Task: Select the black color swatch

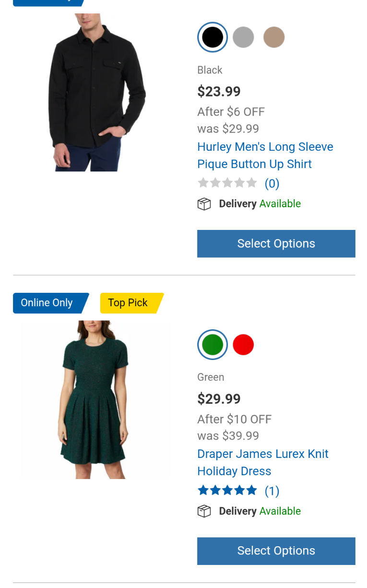Action: tap(213, 37)
